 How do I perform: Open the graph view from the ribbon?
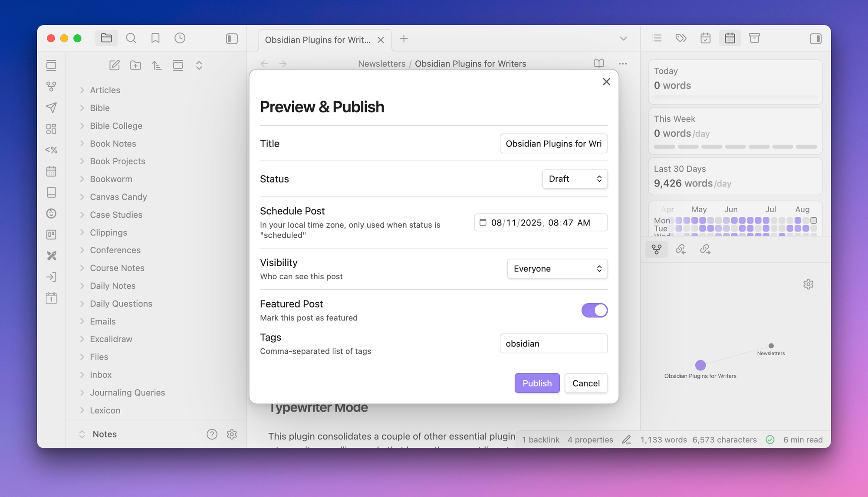pos(51,86)
